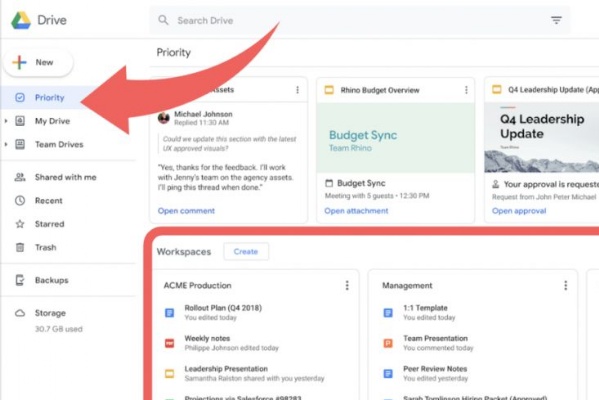
Task: Click Management workspace title
Action: [x=407, y=285]
